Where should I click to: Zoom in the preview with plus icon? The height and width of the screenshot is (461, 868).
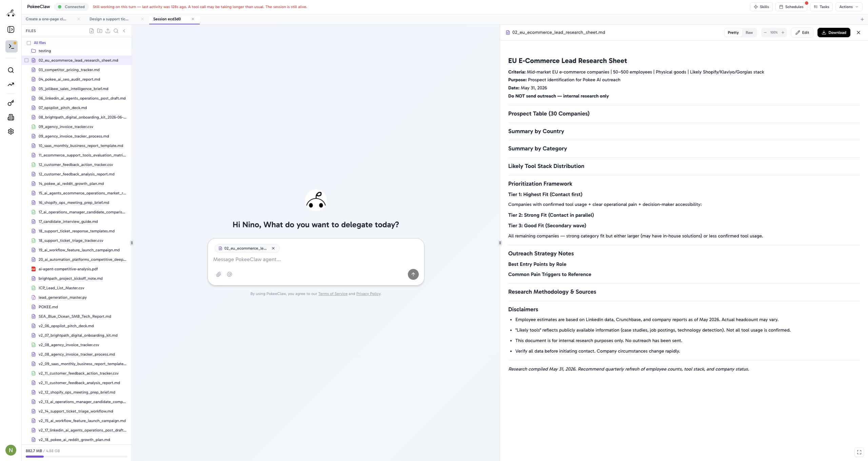pyautogui.click(x=783, y=33)
